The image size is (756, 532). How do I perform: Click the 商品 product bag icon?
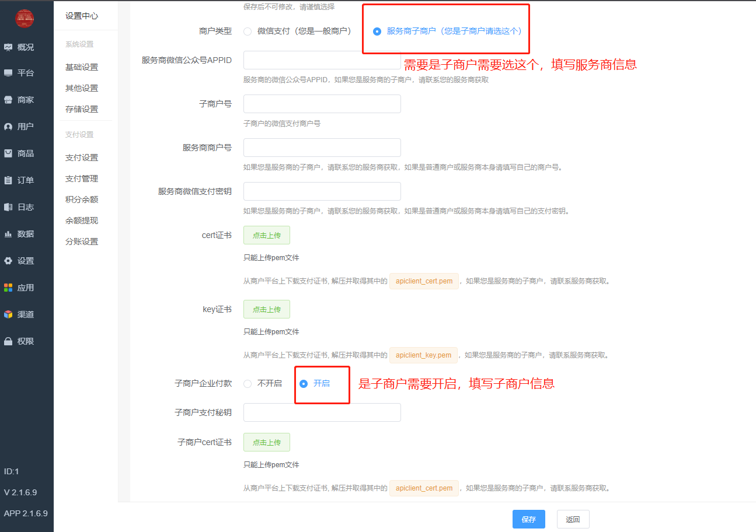(8, 153)
